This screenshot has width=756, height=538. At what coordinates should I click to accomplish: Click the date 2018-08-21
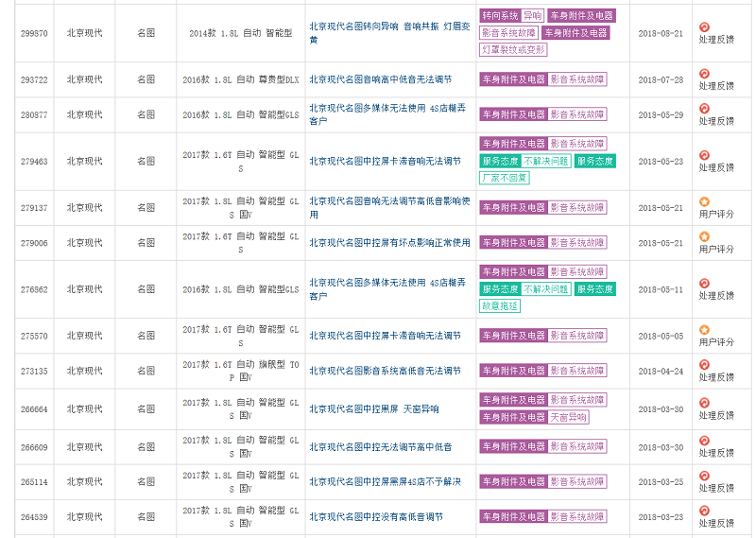tap(661, 33)
